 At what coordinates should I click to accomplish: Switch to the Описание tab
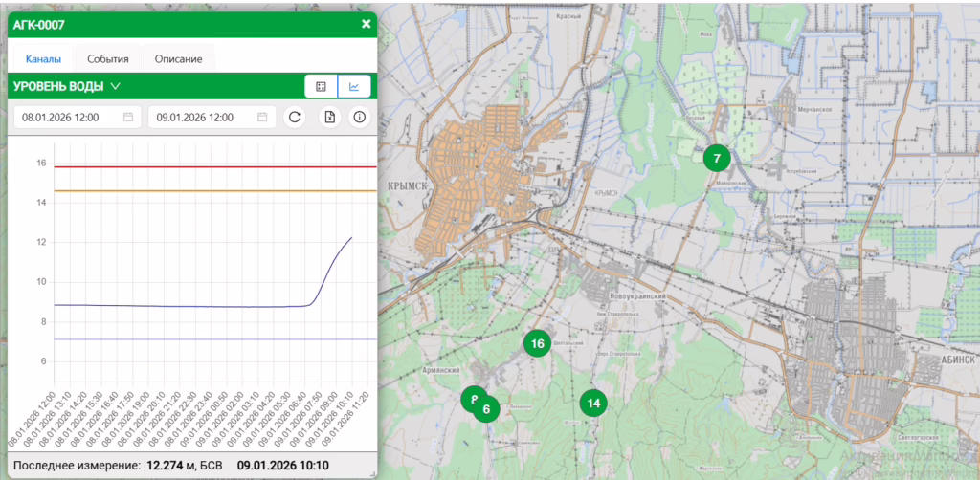(x=178, y=58)
